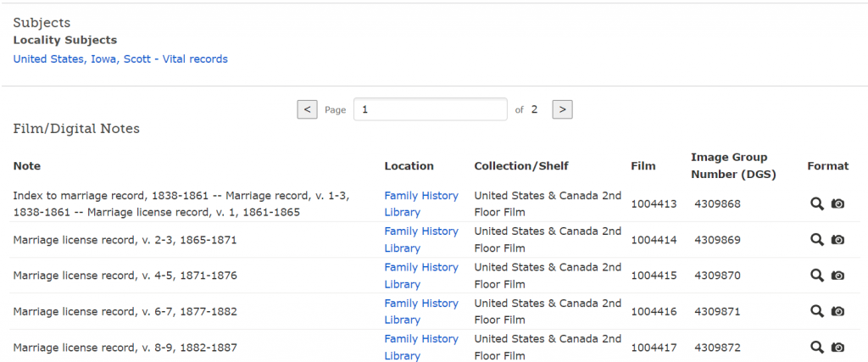Select magnifier icon for film 1004415
This screenshot has width=868, height=362.
pos(817,276)
